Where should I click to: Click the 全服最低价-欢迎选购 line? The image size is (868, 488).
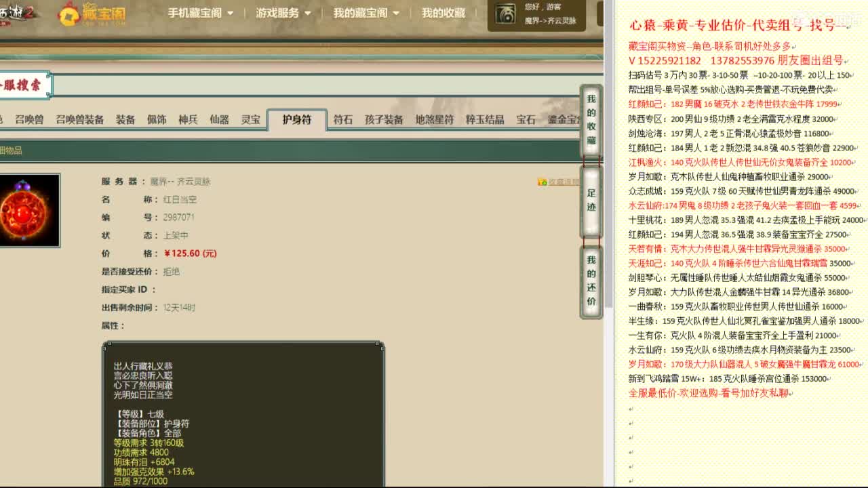pyautogui.click(x=710, y=393)
